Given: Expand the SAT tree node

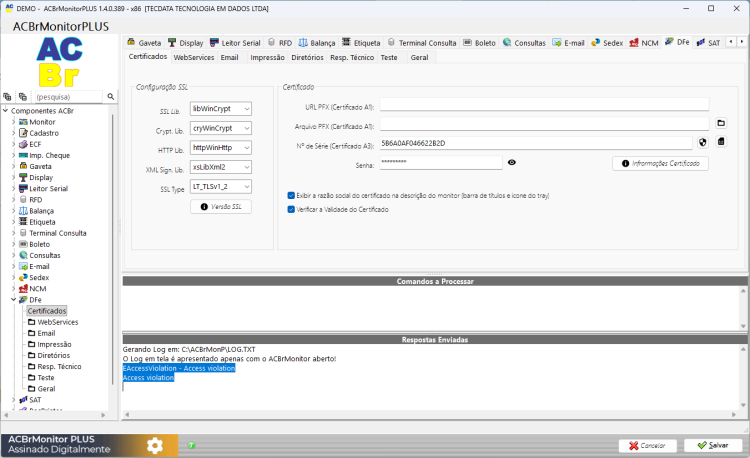Looking at the screenshot, I should [x=13, y=400].
